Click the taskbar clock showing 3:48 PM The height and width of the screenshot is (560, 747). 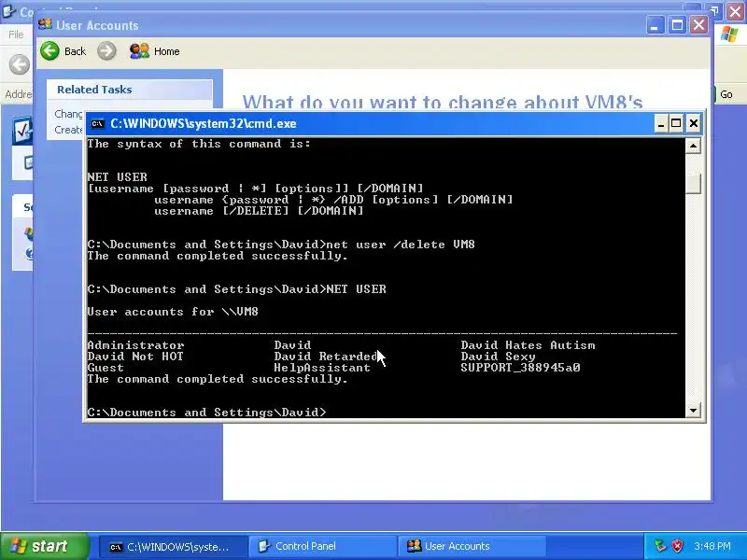[712, 546]
